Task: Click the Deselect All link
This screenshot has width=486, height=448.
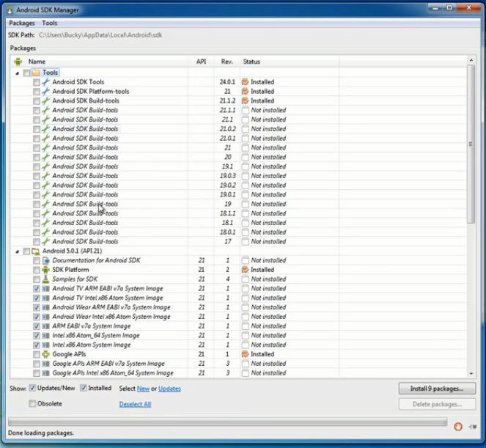Action: coord(135,404)
